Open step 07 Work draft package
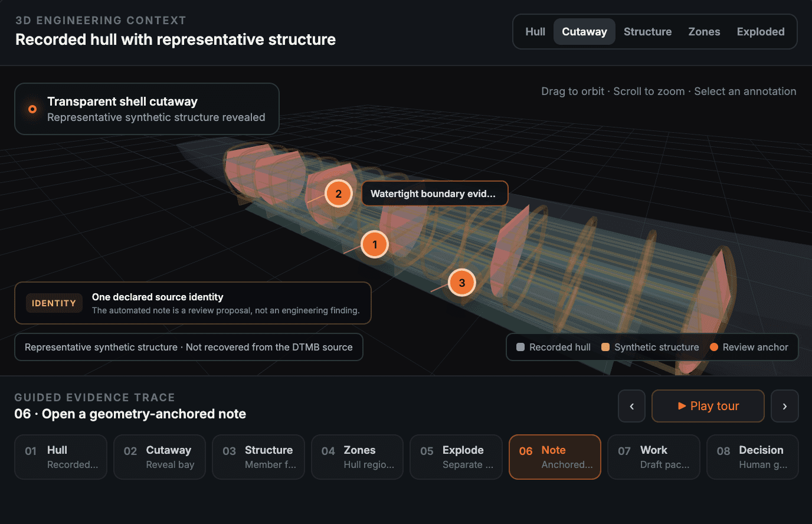This screenshot has width=812, height=524. tap(654, 457)
